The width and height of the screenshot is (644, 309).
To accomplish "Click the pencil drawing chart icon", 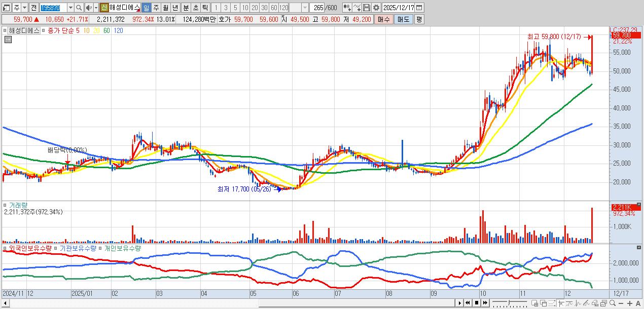I will pos(587,303).
